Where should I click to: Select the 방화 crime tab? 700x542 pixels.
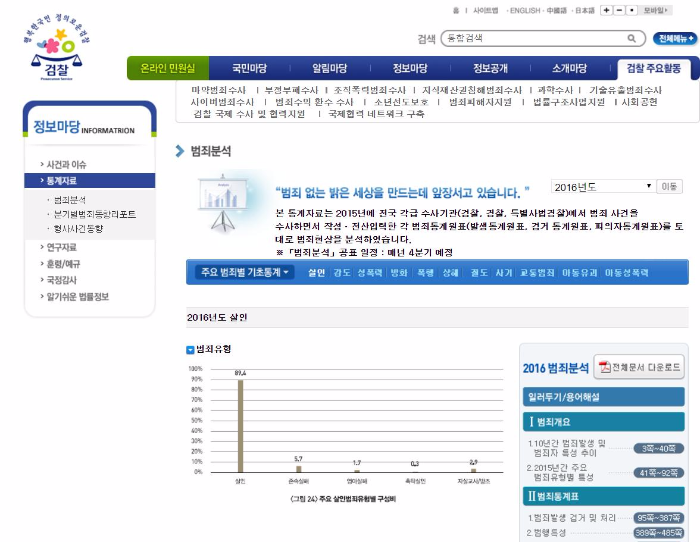[399, 272]
